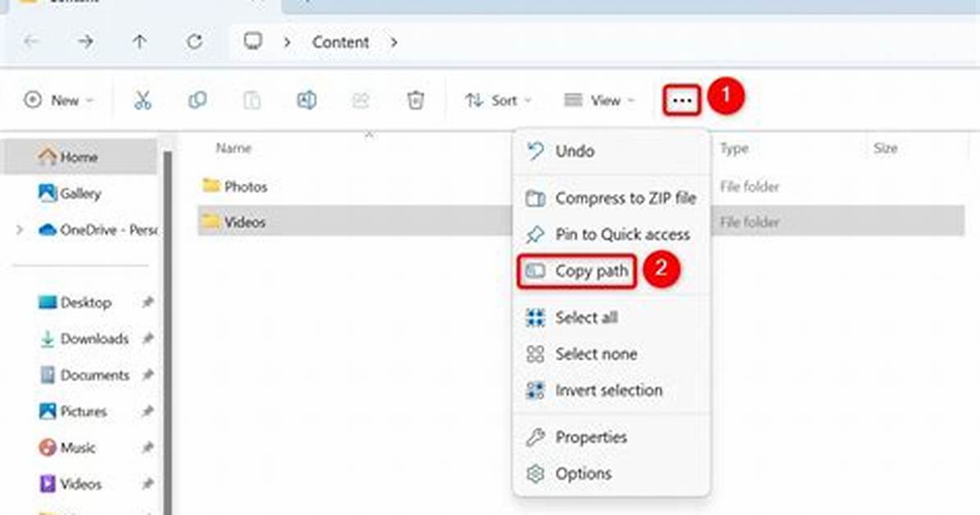Image resolution: width=980 pixels, height=515 pixels.
Task: Click the Refresh arrow icon
Action: click(194, 42)
